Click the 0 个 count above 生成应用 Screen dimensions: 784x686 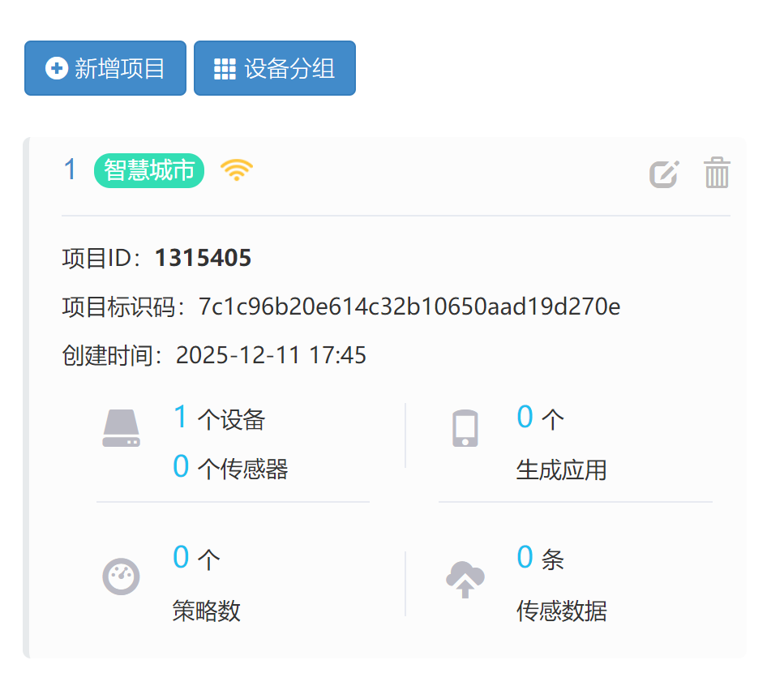tap(541, 418)
